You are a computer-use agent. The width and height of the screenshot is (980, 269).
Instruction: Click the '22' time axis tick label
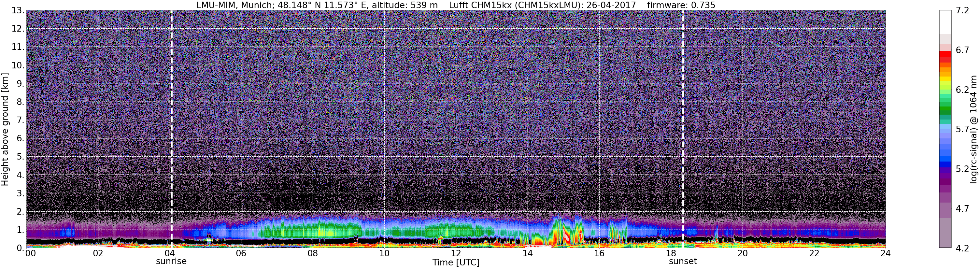coord(814,253)
